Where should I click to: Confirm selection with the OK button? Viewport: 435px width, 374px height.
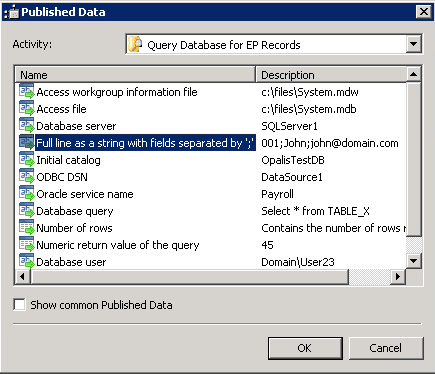pyautogui.click(x=305, y=348)
